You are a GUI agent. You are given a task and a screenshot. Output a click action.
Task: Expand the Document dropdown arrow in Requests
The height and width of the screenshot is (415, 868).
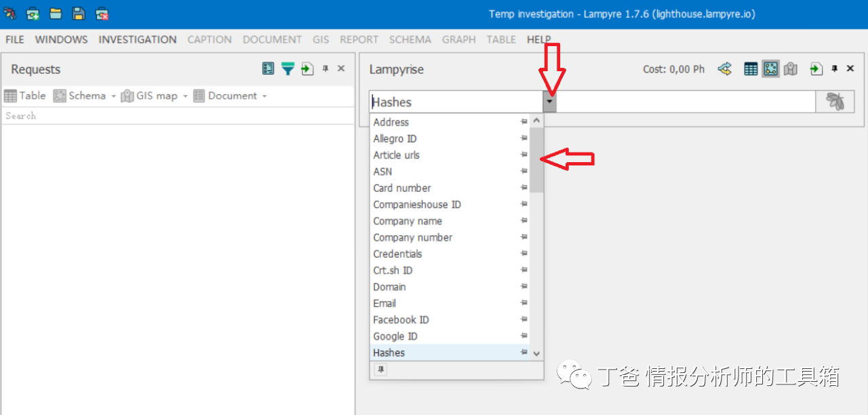[264, 96]
